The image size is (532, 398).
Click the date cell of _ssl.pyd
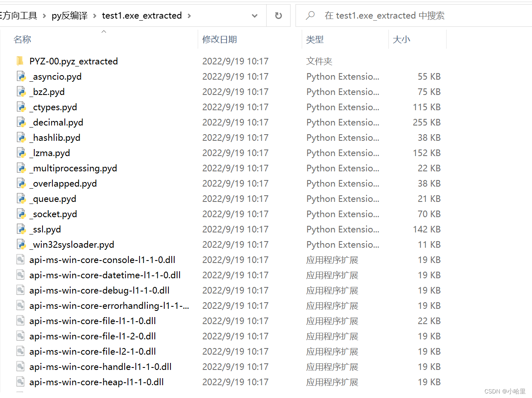click(235, 229)
